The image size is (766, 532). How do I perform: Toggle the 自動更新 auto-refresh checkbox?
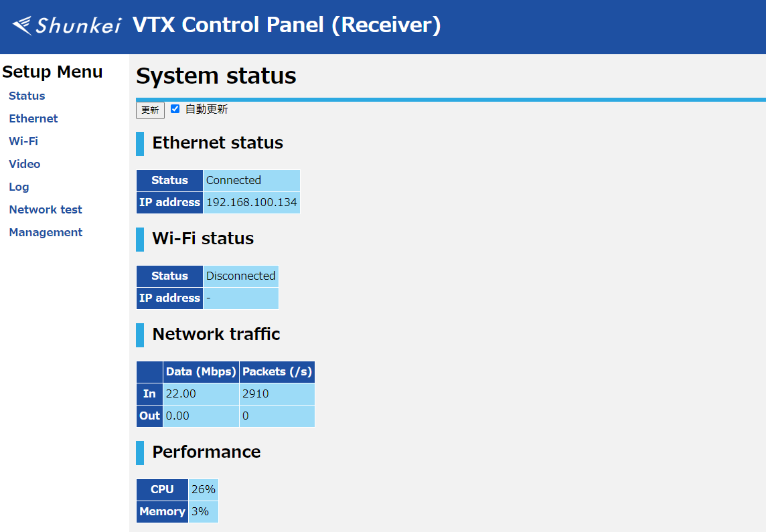pyautogui.click(x=175, y=109)
